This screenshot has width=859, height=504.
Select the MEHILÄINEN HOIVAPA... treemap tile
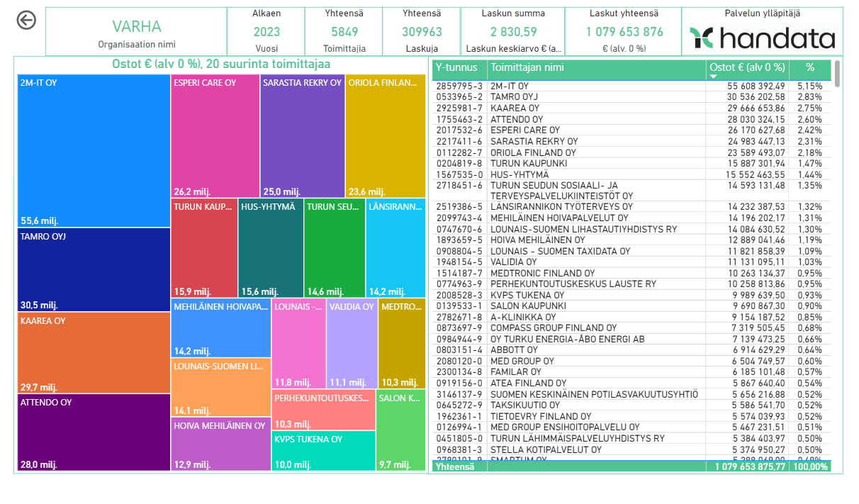click(221, 328)
